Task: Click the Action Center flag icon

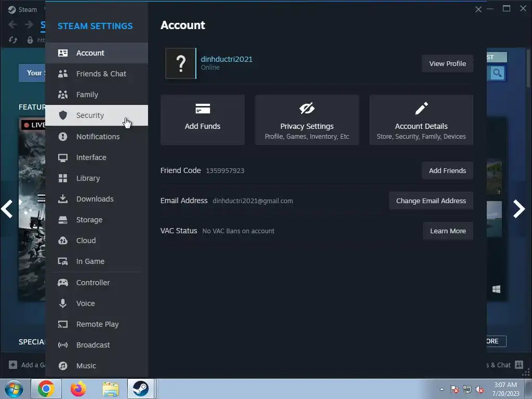Action: pos(455,390)
